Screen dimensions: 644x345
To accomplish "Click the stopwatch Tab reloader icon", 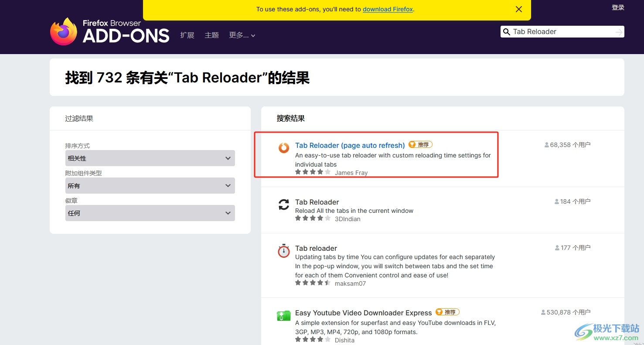I will click(284, 251).
